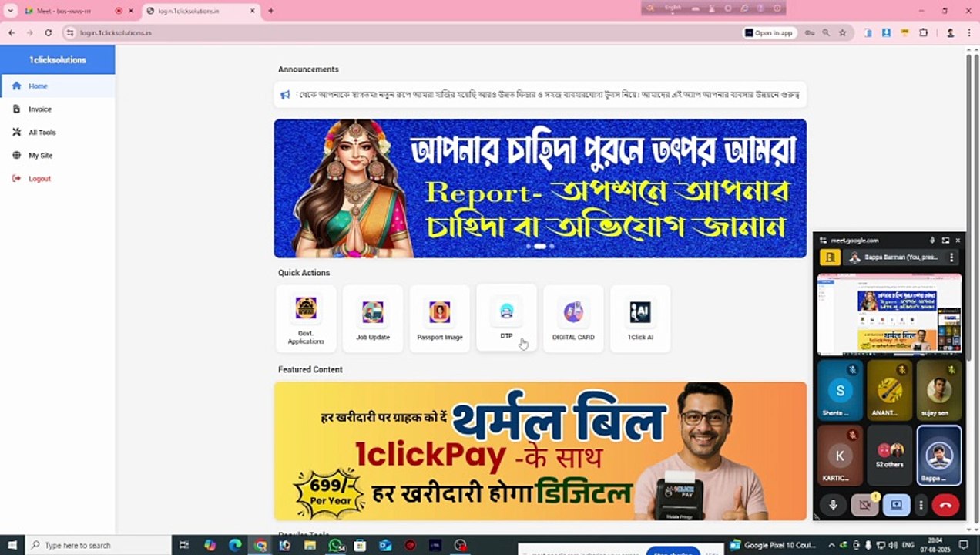Screen dimensions: 980x555
Task: Go back in the browser
Action: (x=12, y=33)
